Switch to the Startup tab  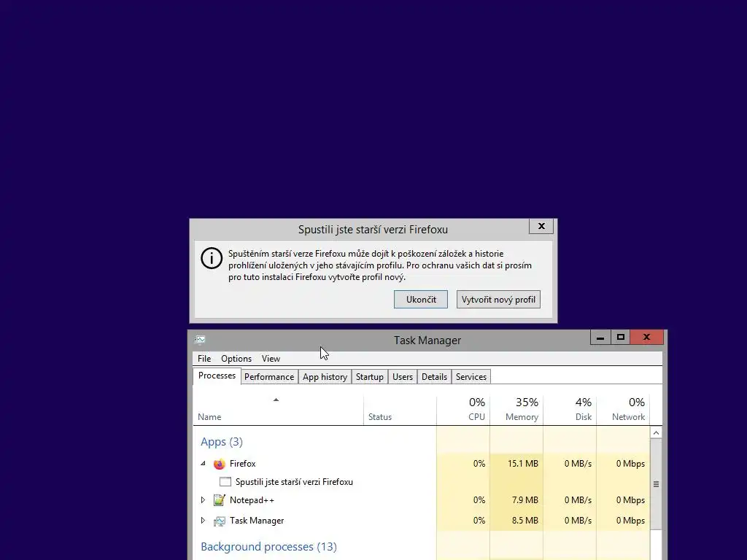point(370,377)
